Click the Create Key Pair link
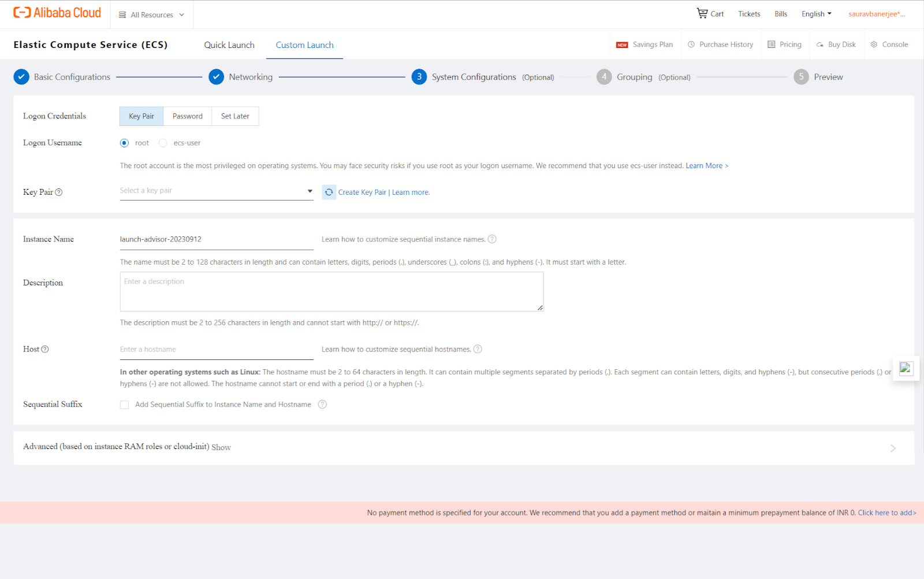The image size is (924, 579). 362,192
